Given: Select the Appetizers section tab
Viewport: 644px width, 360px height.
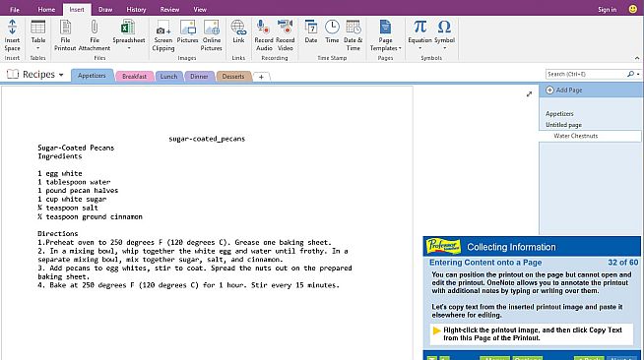Looking at the screenshot, I should click(92, 76).
